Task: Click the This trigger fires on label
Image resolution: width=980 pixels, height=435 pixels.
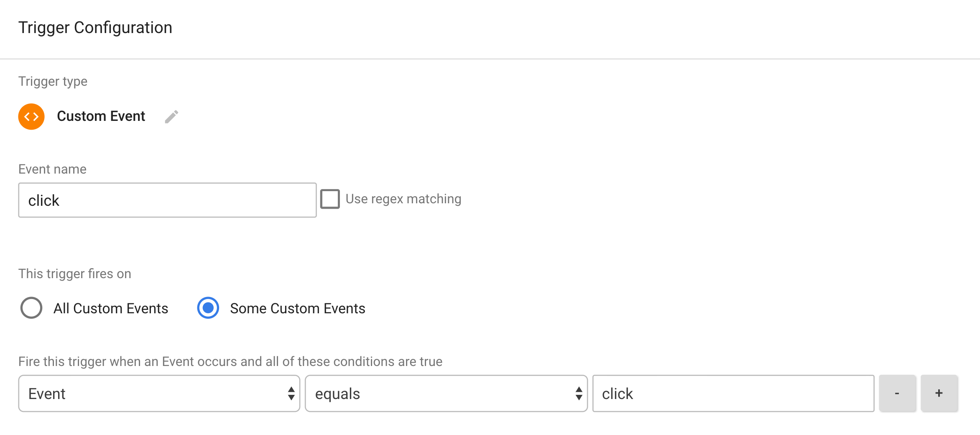Action: pyautogui.click(x=75, y=274)
